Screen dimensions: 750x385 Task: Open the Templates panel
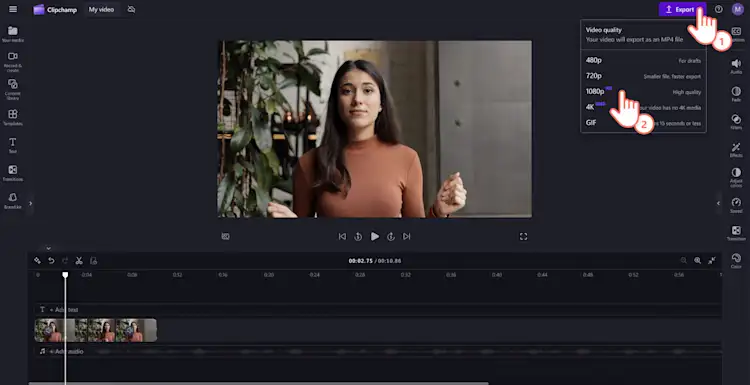pos(13,117)
